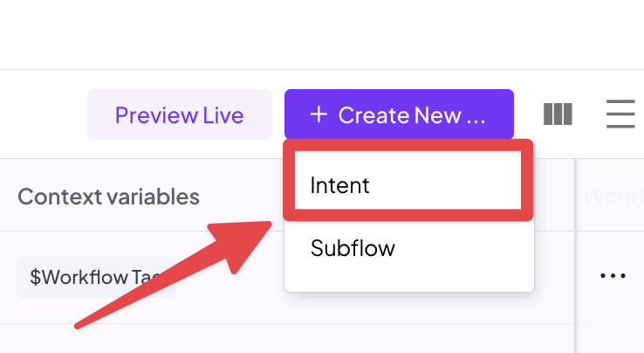Click the Preview Live button
The image size is (644, 353).
[x=180, y=114]
